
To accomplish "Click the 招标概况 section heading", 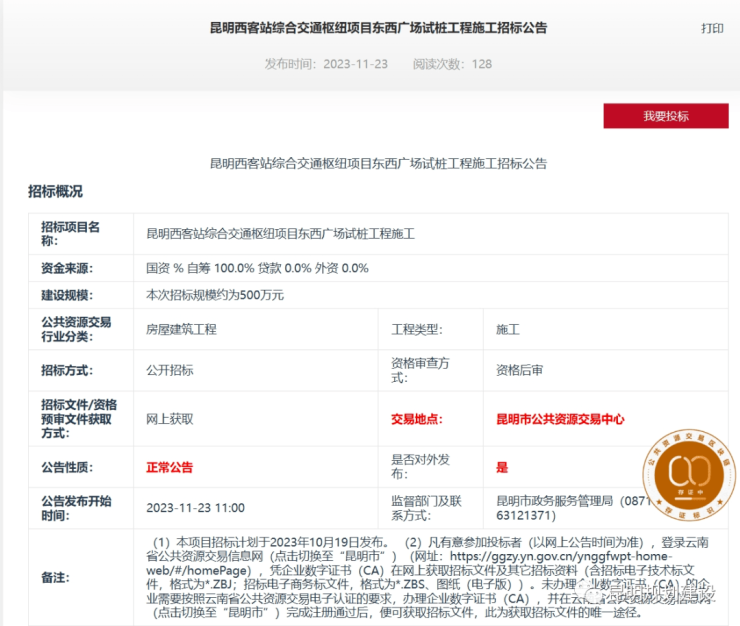I will tap(55, 191).
